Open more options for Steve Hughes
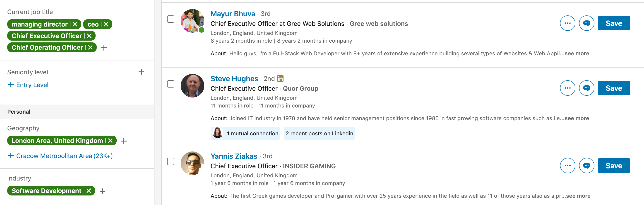This screenshot has width=644, height=205. click(567, 88)
